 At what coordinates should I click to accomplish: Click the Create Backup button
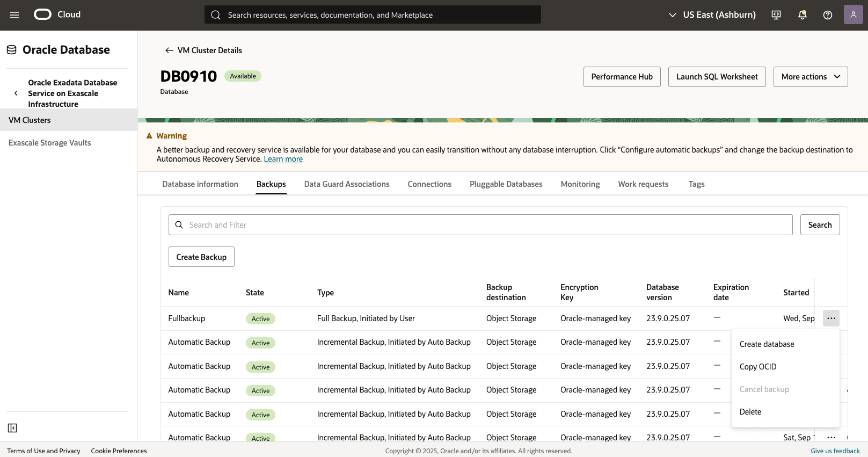(201, 257)
